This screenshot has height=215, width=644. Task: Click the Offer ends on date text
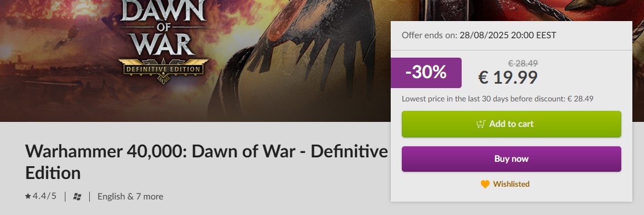[479, 35]
